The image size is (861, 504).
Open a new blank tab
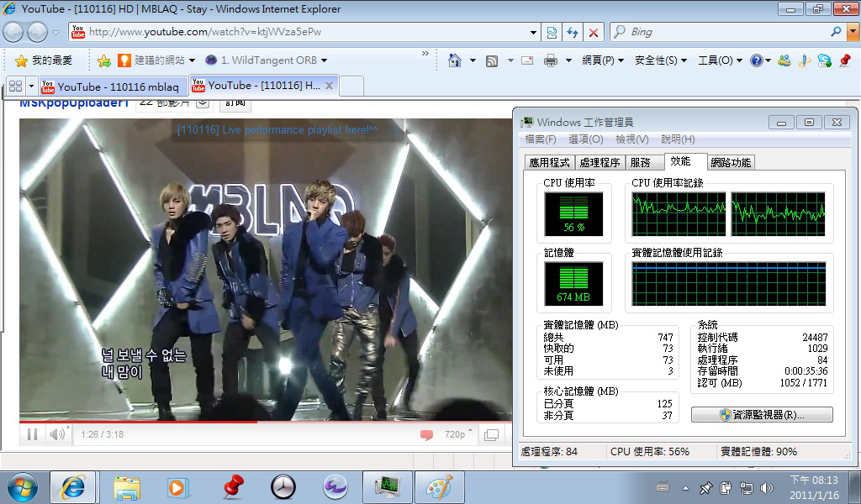(x=351, y=87)
